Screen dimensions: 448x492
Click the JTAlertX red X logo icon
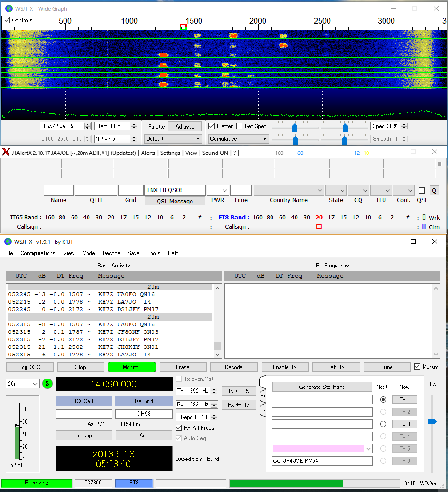pos(6,153)
